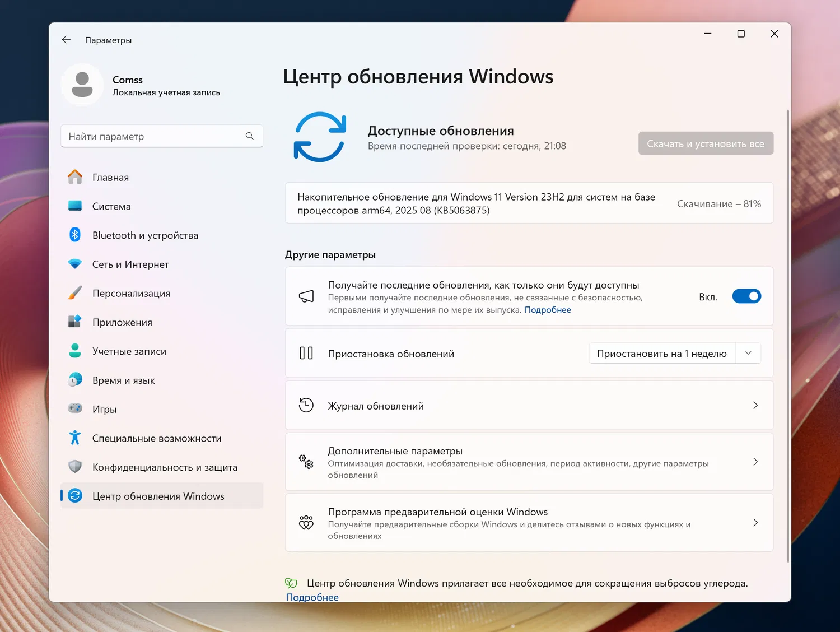Click the megaphone icon for latest updates
840x632 pixels.
pyautogui.click(x=306, y=296)
